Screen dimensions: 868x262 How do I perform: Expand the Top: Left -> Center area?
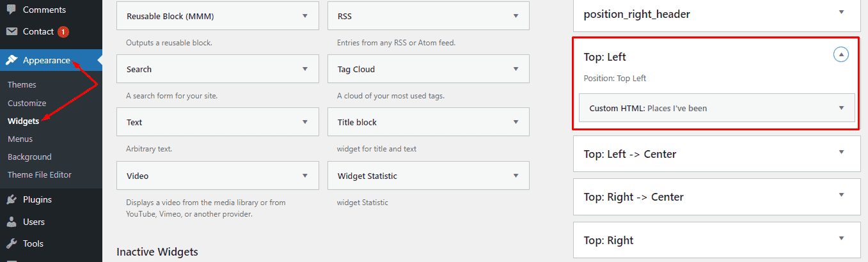point(841,152)
